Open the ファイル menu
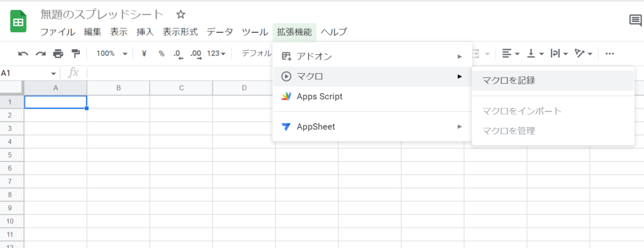644x248 pixels. [57, 32]
